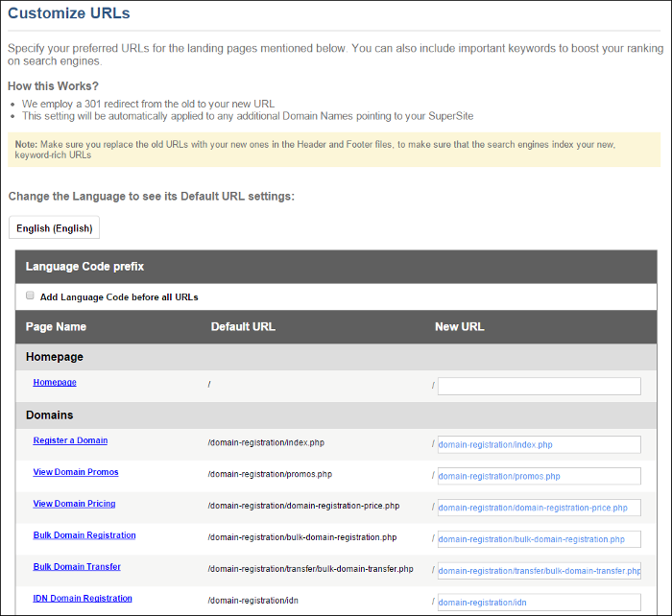Screen dimensions: 672x616
Task: Click the Default URL column header
Action: click(243, 326)
